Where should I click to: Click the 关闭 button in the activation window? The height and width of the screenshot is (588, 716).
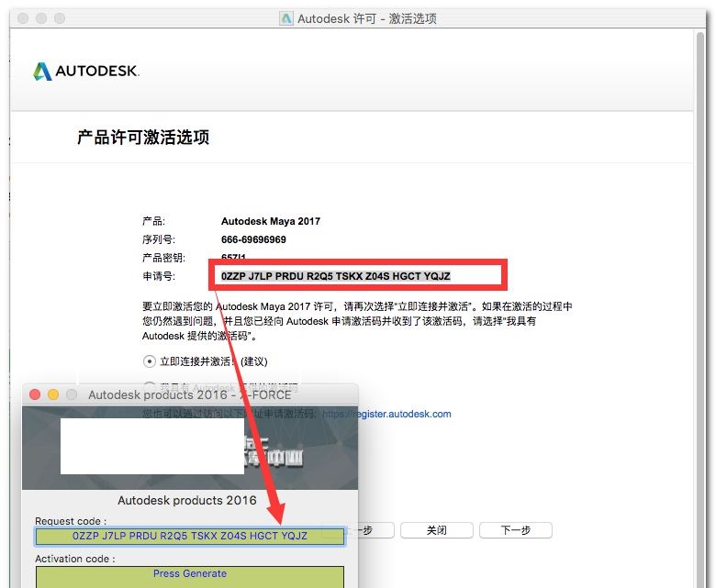point(437,530)
